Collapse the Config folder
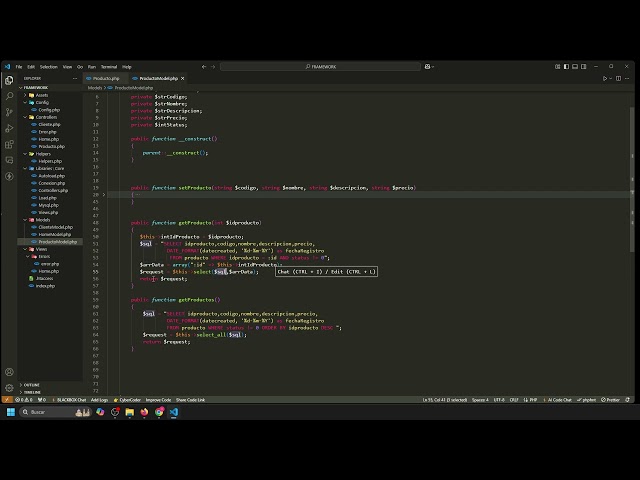Viewport: 640px width, 480px height. pos(25,102)
